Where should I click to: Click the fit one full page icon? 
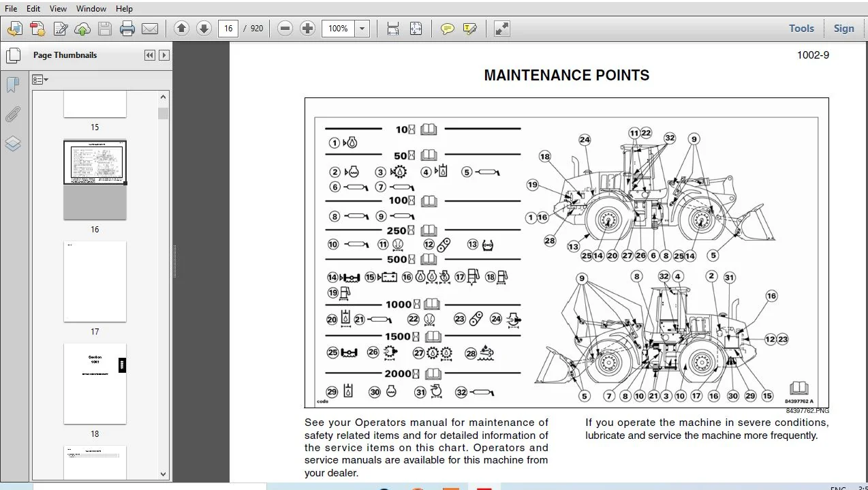click(416, 29)
